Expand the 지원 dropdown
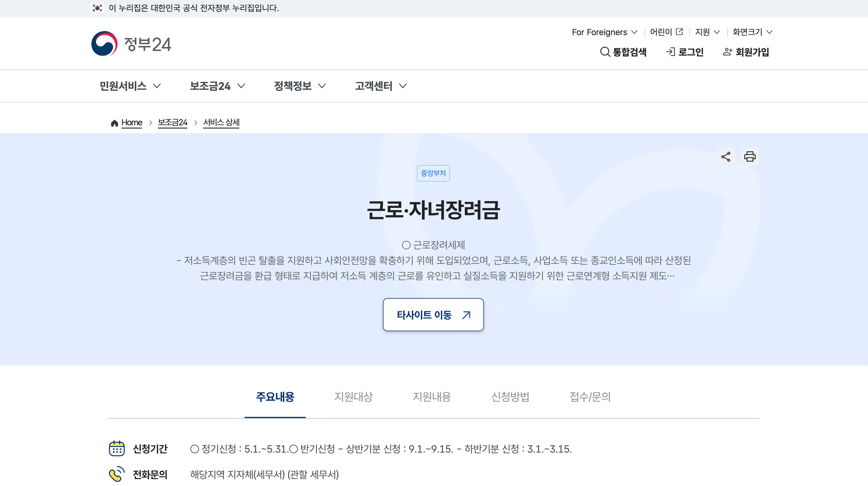Image resolution: width=868 pixels, height=486 pixels. [707, 32]
